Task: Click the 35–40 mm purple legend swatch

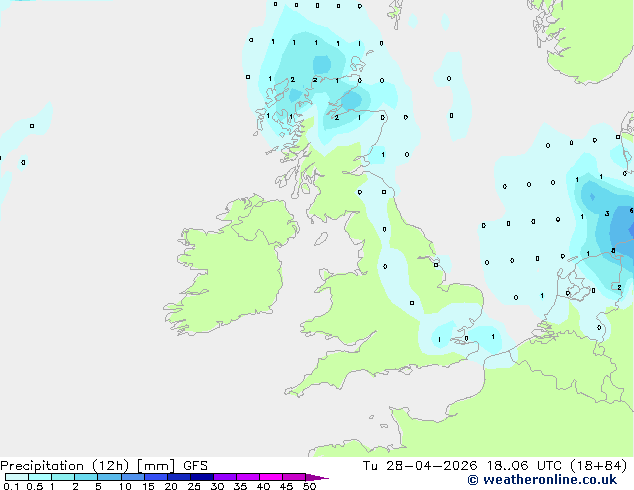Action: [248, 477]
